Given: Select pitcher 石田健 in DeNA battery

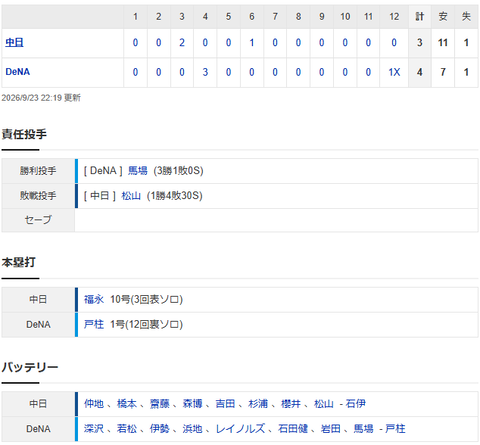Looking at the screenshot, I should pyautogui.click(x=293, y=429).
